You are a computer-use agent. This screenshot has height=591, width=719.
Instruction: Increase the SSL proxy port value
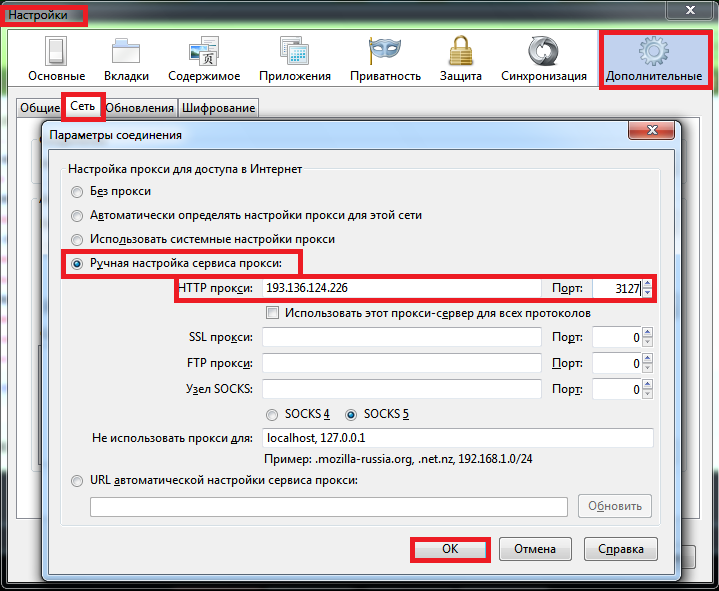tap(647, 333)
